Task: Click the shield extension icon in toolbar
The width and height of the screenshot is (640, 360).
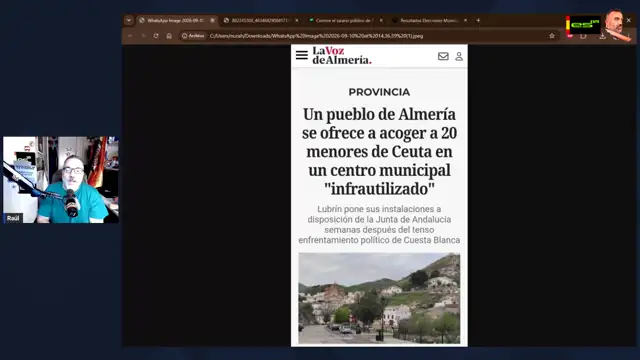Action: pyautogui.click(x=583, y=36)
